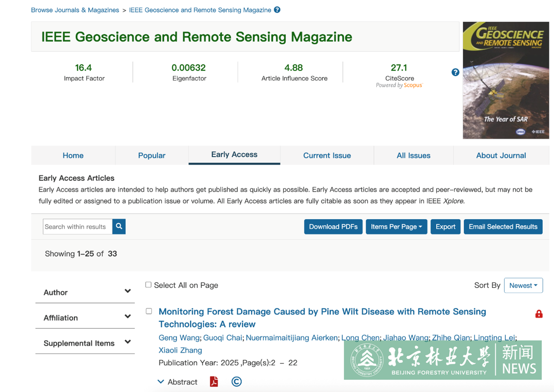
Task: Go to the All Issues tab
Action: 413,155
